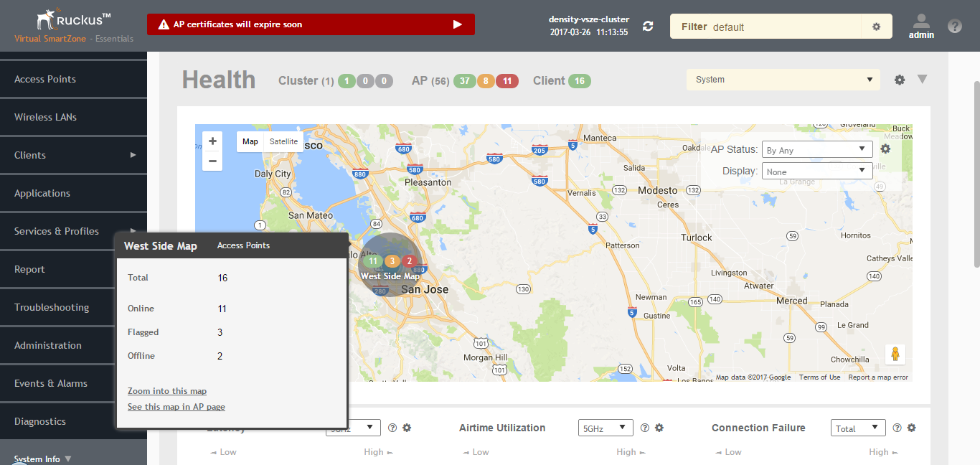The width and height of the screenshot is (980, 465).
Task: Click See this map in AP page link
Action: click(x=176, y=407)
